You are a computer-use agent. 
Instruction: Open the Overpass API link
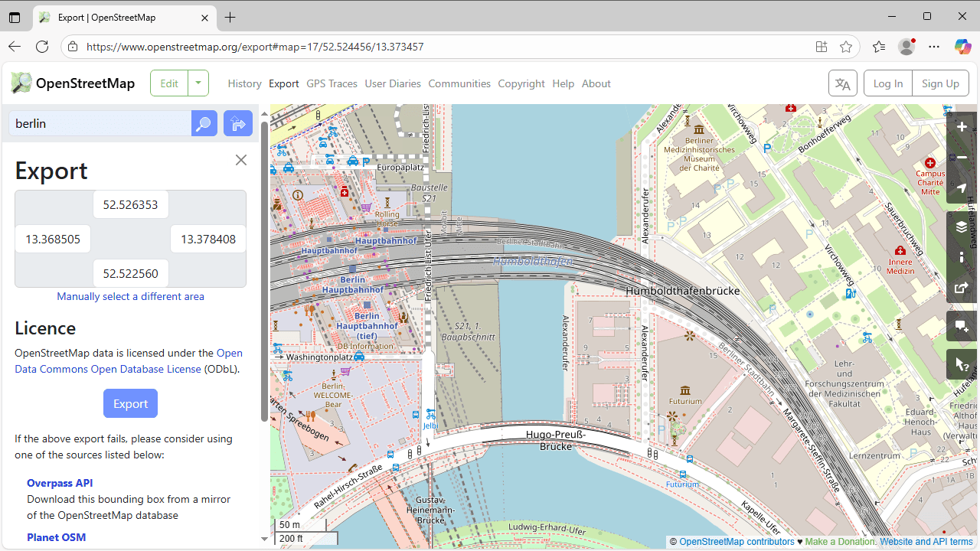click(60, 483)
